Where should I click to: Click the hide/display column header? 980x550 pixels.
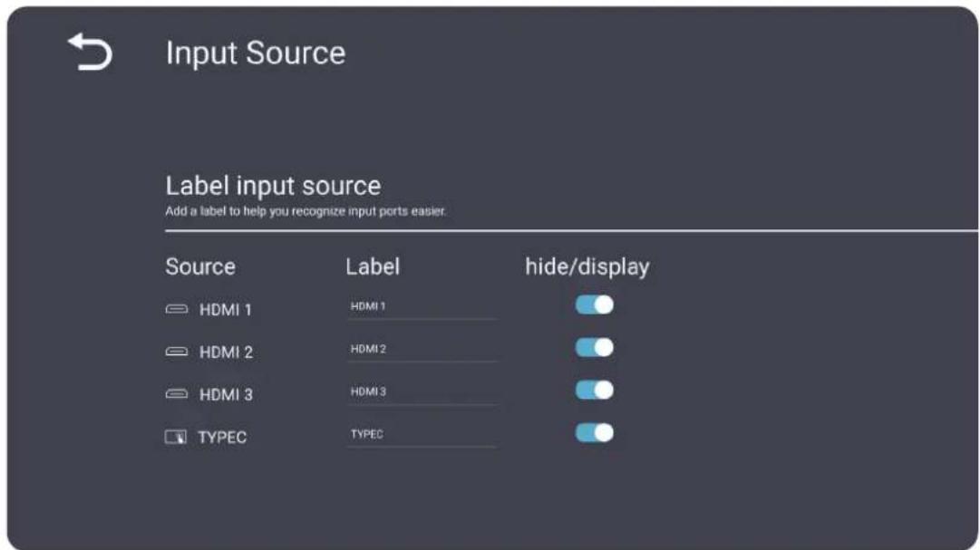[x=587, y=267]
